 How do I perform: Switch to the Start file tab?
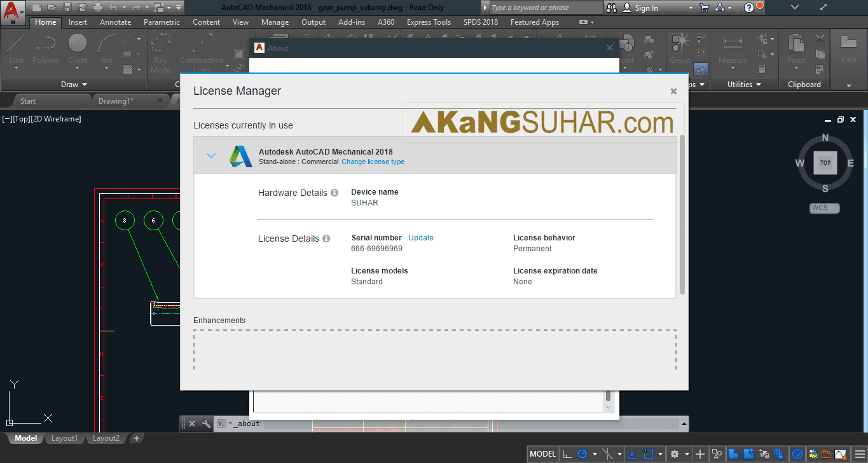28,101
